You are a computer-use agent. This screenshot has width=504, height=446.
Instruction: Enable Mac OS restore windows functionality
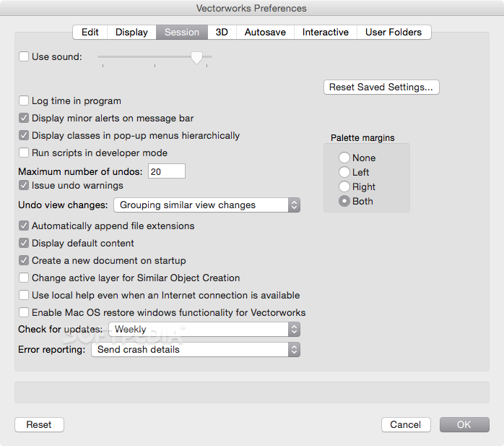(x=24, y=312)
